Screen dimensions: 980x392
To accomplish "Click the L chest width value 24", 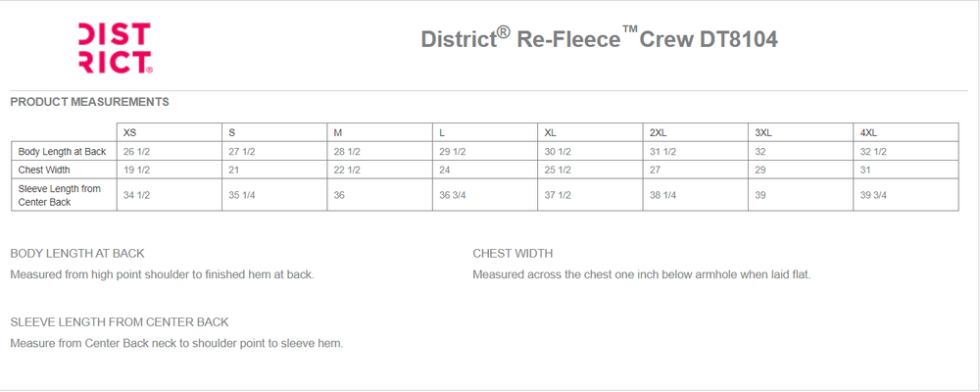I will [444, 170].
